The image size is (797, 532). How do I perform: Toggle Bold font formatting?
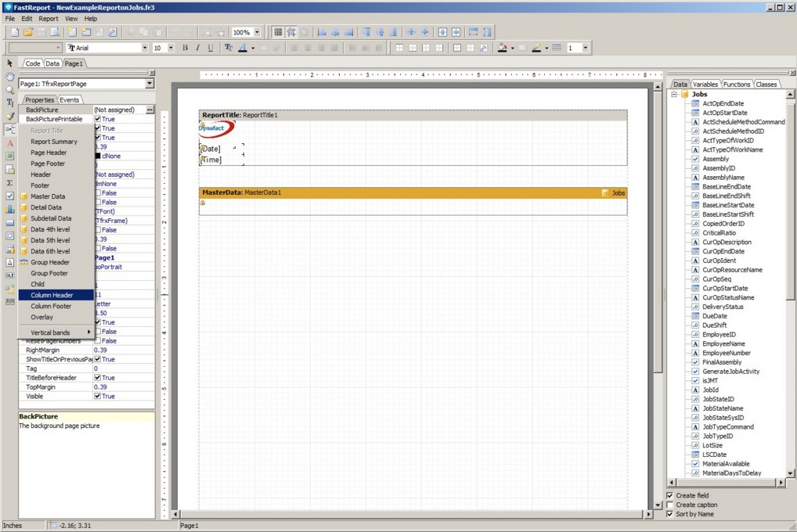coord(186,48)
